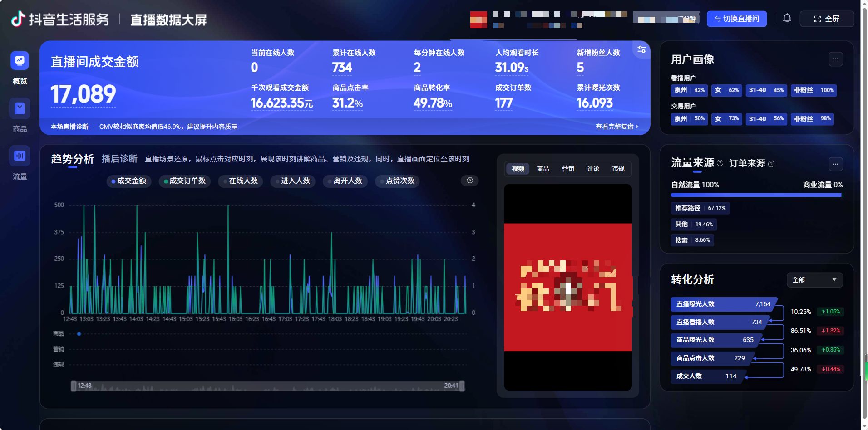Toggle 在线人数 chart series

point(241,181)
